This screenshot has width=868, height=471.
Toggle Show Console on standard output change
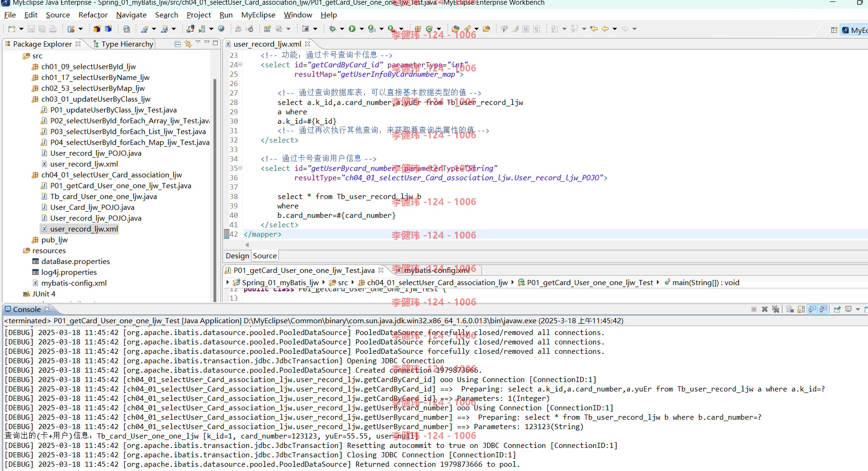coord(812,309)
